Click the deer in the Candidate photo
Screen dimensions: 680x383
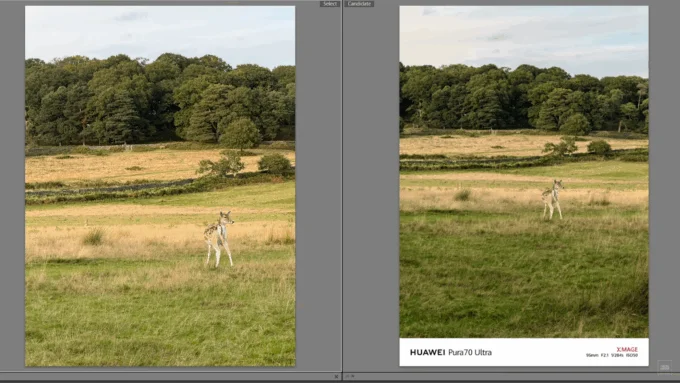pyautogui.click(x=552, y=199)
